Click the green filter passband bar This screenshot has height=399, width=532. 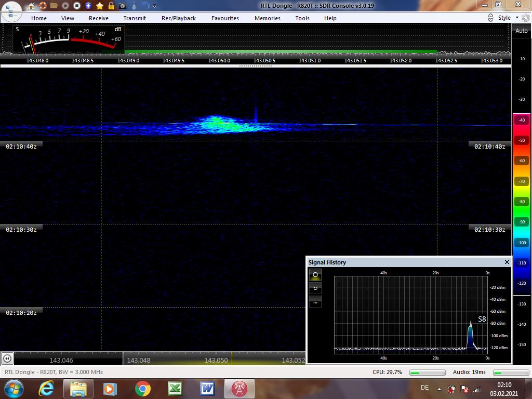click(x=281, y=51)
